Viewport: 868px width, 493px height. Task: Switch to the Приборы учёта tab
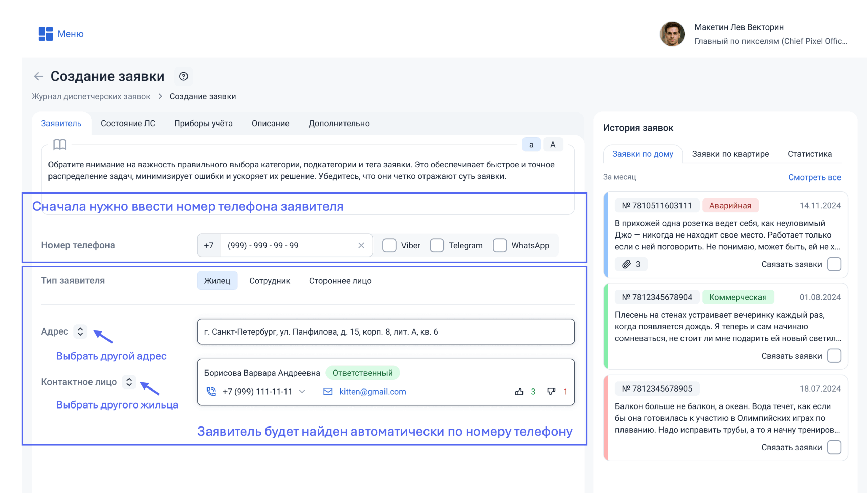203,124
